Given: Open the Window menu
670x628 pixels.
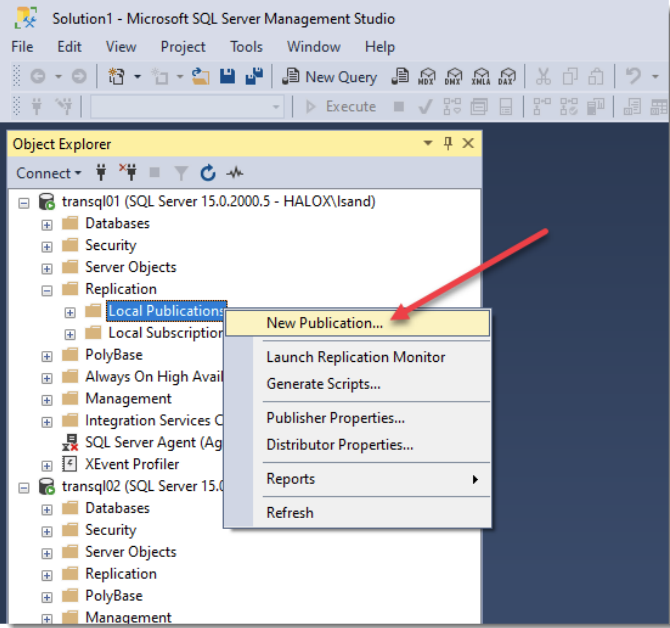Looking at the screenshot, I should pos(314,47).
